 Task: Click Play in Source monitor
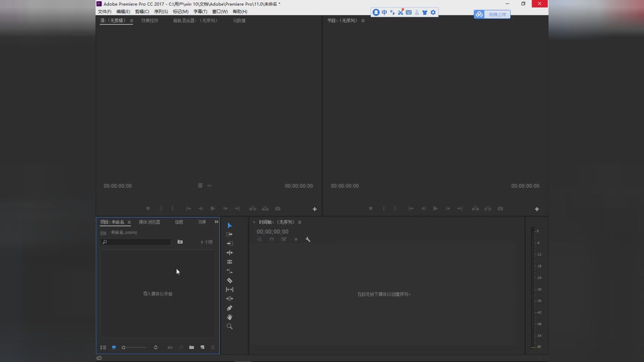(213, 209)
